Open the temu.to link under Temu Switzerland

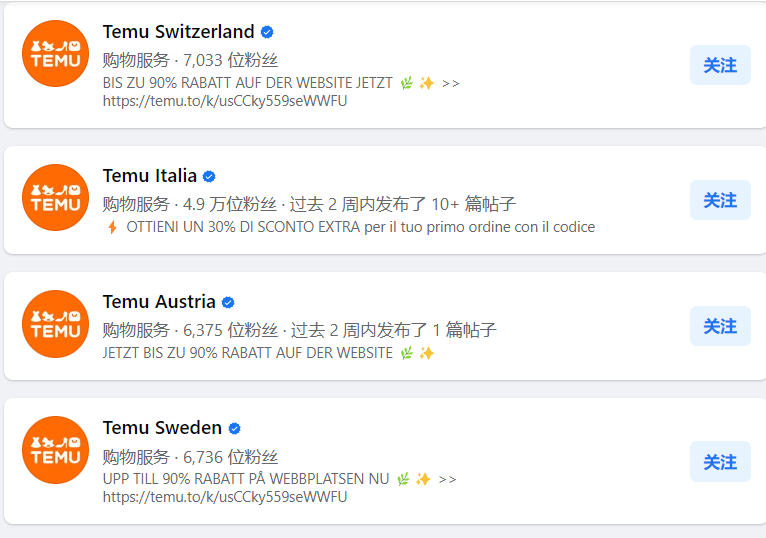(x=225, y=101)
